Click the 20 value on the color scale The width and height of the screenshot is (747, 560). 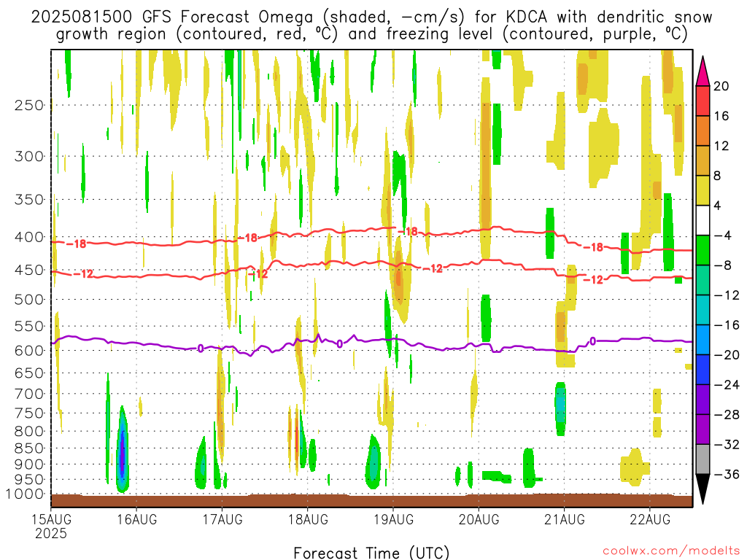(x=721, y=86)
